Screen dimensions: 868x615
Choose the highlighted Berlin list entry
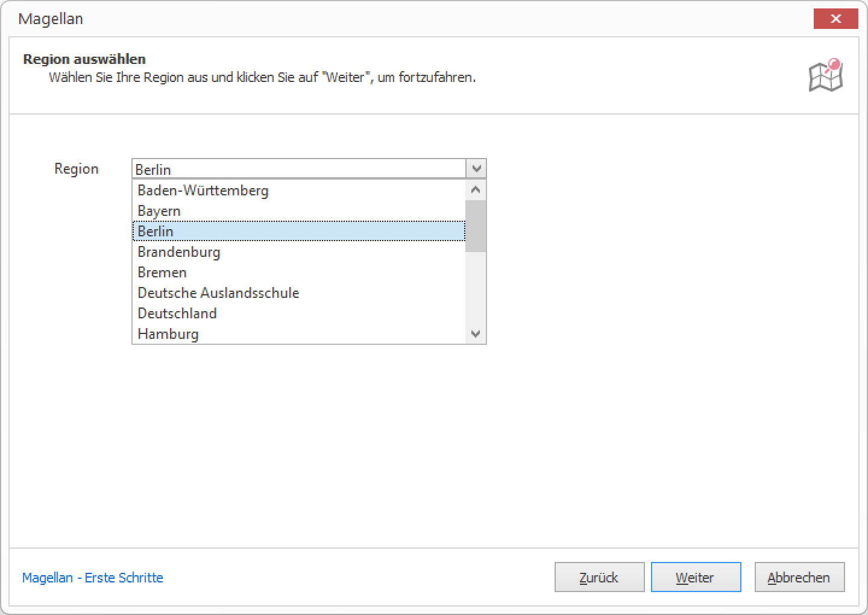coord(299,232)
